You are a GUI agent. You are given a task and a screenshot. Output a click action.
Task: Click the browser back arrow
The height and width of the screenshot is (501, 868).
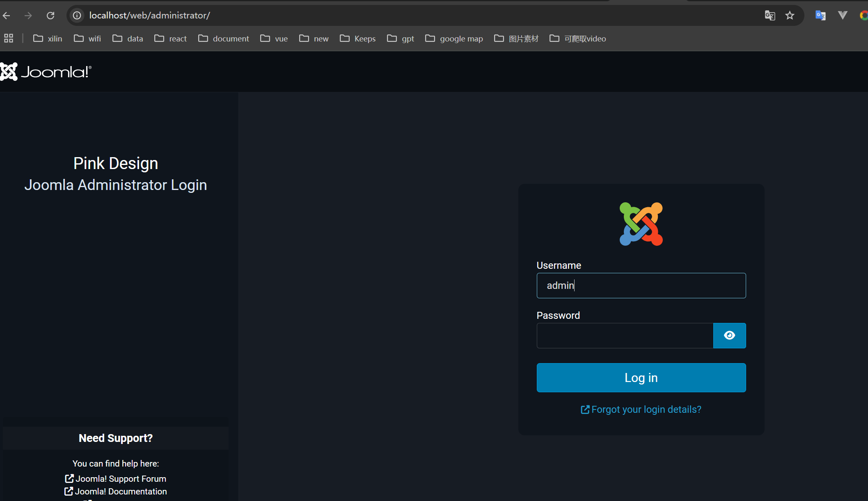pos(7,16)
